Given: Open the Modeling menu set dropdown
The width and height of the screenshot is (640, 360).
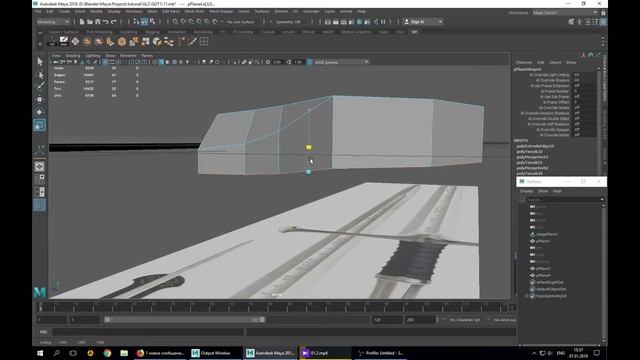Looking at the screenshot, I should (53, 22).
